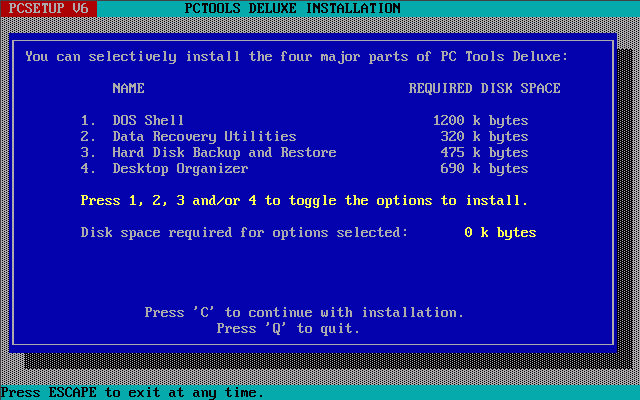The height and width of the screenshot is (400, 640).
Task: Click the '0 k bytes' total value
Action: (500, 232)
